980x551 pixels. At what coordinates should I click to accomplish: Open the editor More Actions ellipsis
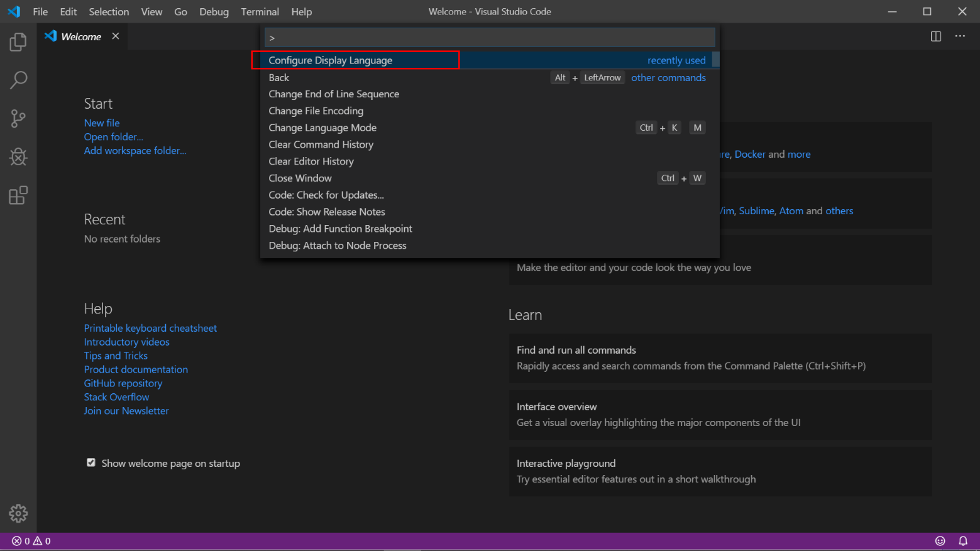coord(960,36)
